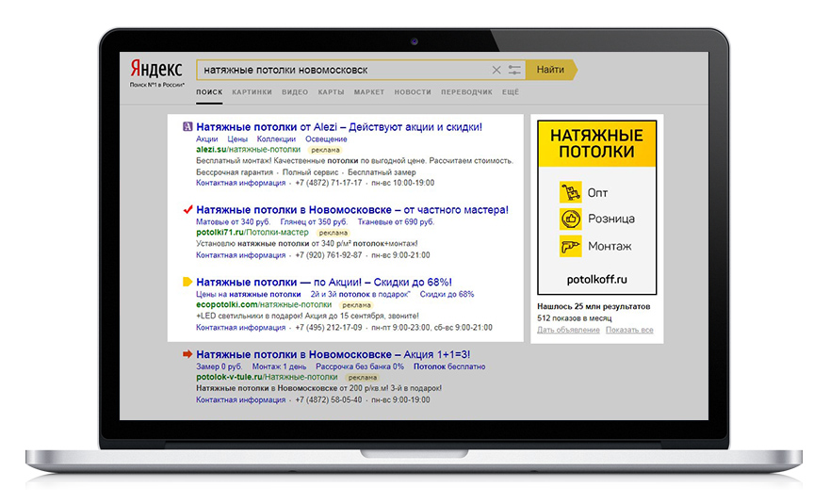
Task: Open Контактная информация of Alezi ad
Action: tap(241, 183)
